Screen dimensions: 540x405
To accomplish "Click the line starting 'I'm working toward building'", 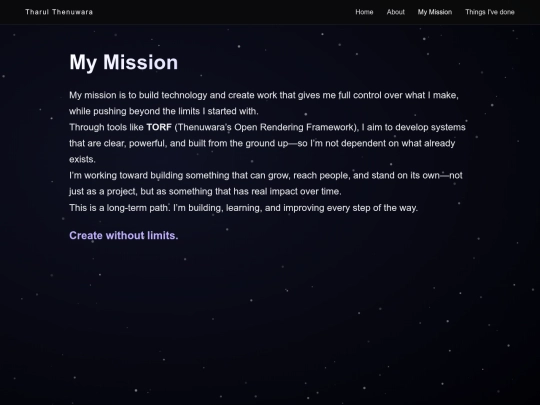I will pyautogui.click(x=266, y=176).
